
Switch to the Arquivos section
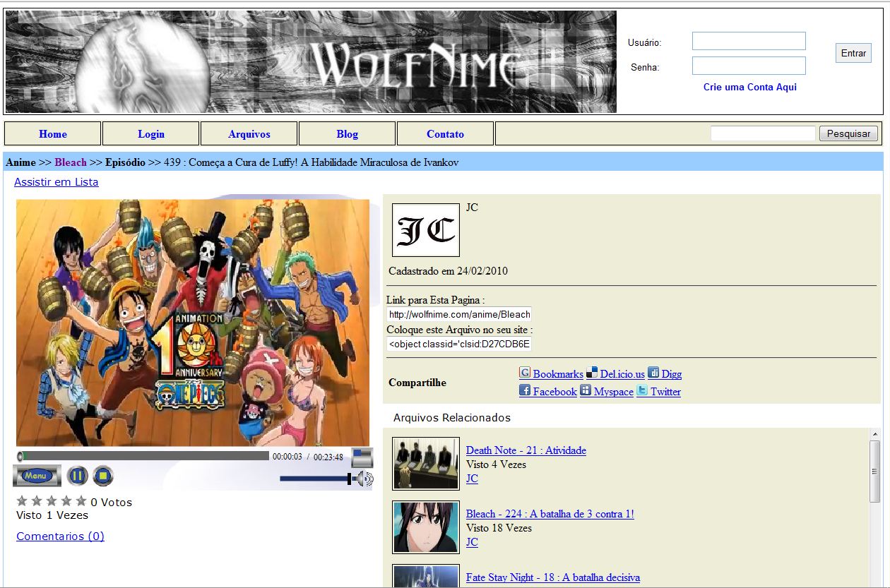tap(249, 133)
